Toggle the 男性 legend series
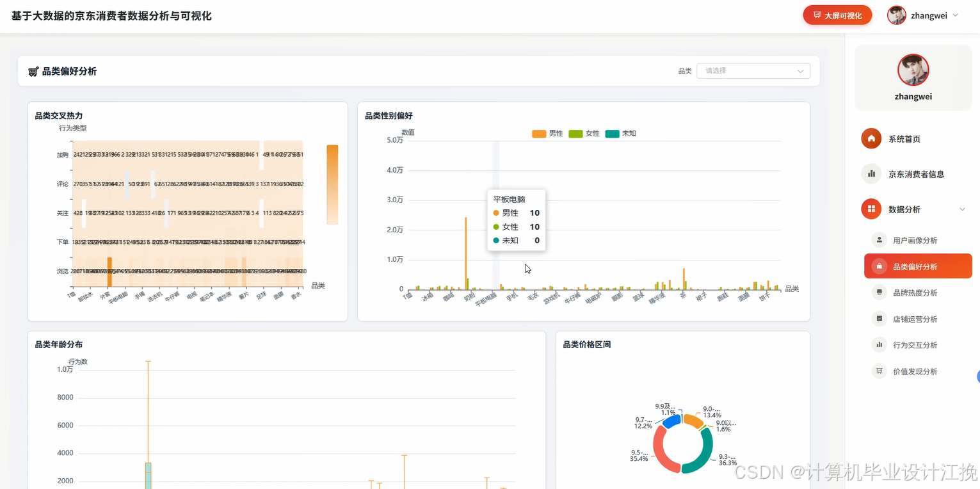The width and height of the screenshot is (980, 489). click(548, 134)
